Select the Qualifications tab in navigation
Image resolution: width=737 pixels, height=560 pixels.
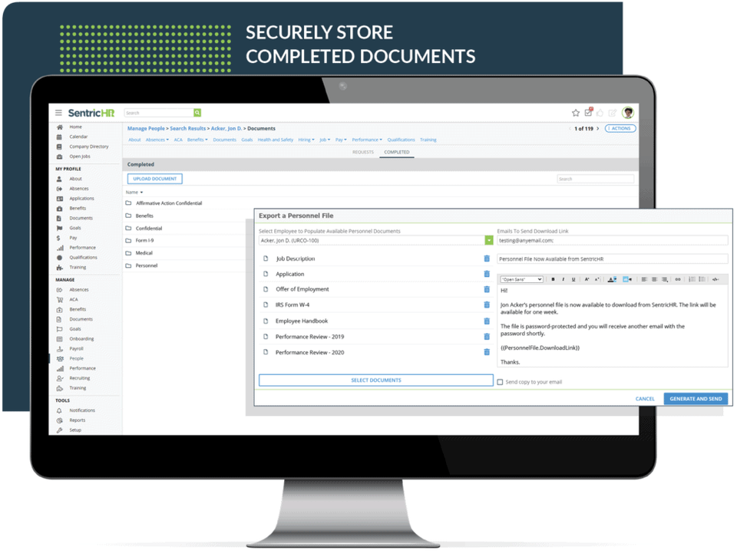coord(401,140)
